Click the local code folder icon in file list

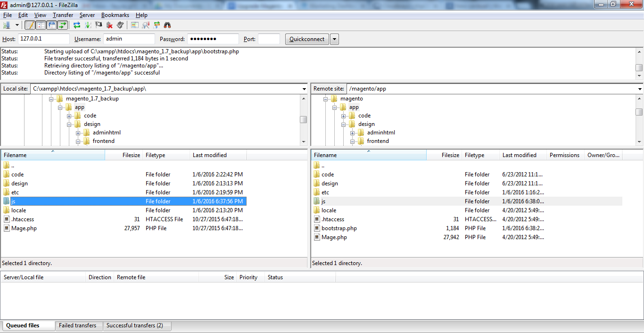tap(6, 175)
